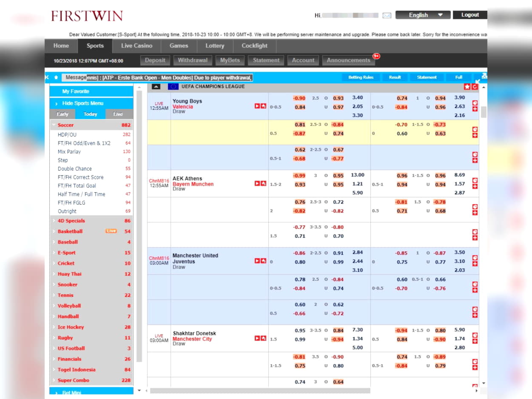Open more bets plus in AEK Athens row
532x399 pixels.
point(475,186)
